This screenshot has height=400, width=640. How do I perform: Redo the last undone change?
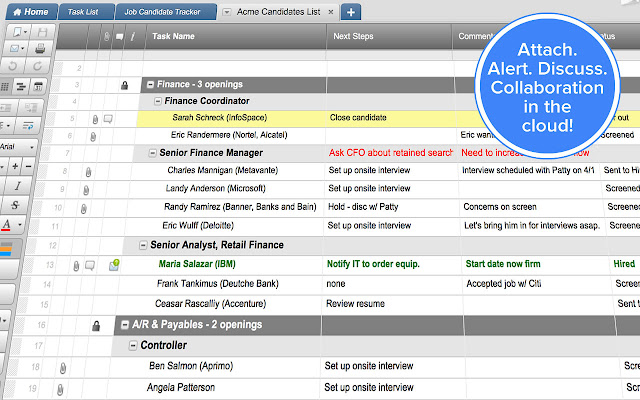click(x=38, y=66)
